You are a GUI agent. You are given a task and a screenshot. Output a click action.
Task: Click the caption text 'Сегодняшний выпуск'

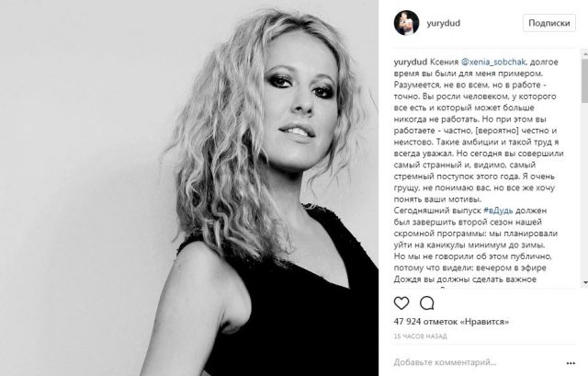[437, 211]
